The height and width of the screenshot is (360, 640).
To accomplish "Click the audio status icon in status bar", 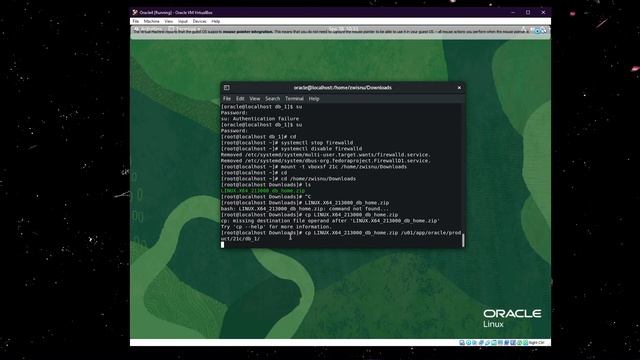I will (x=474, y=342).
